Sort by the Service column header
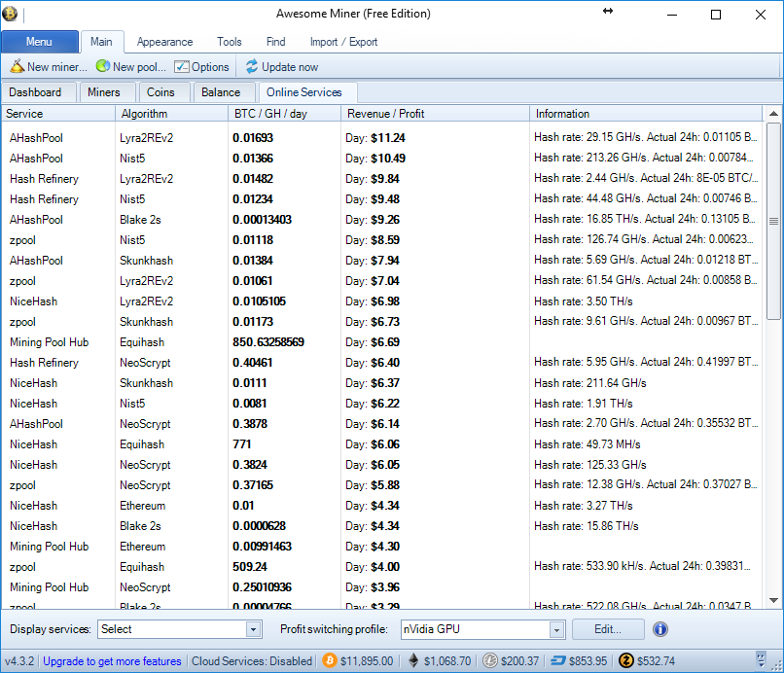 (x=58, y=114)
